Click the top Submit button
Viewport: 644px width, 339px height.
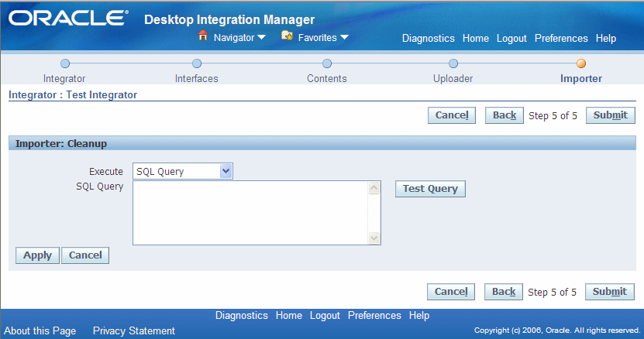pos(611,115)
